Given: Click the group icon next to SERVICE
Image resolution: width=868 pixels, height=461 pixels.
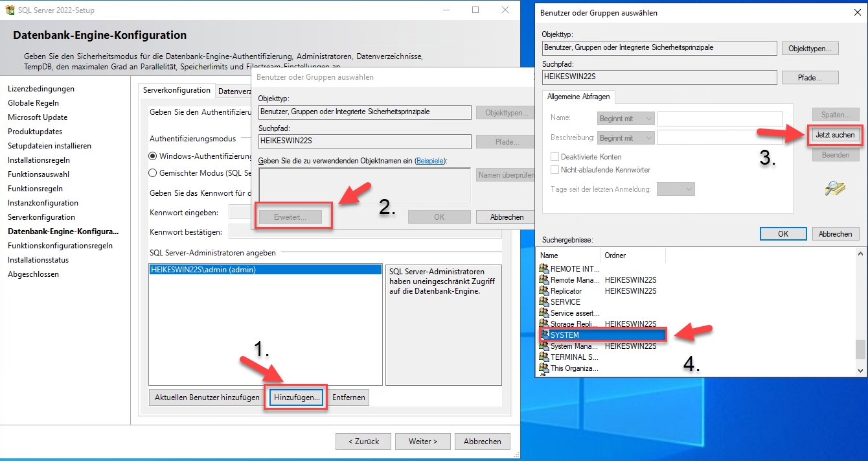Looking at the screenshot, I should click(544, 302).
